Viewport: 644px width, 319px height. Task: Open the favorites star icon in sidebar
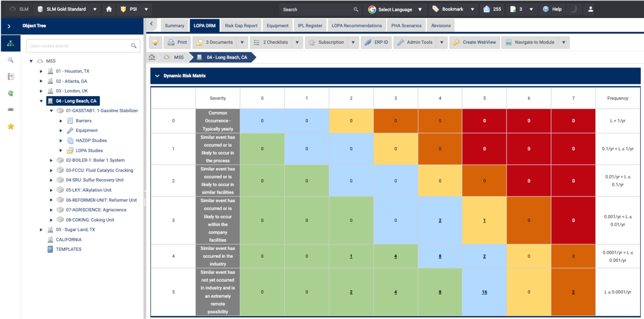click(x=11, y=126)
